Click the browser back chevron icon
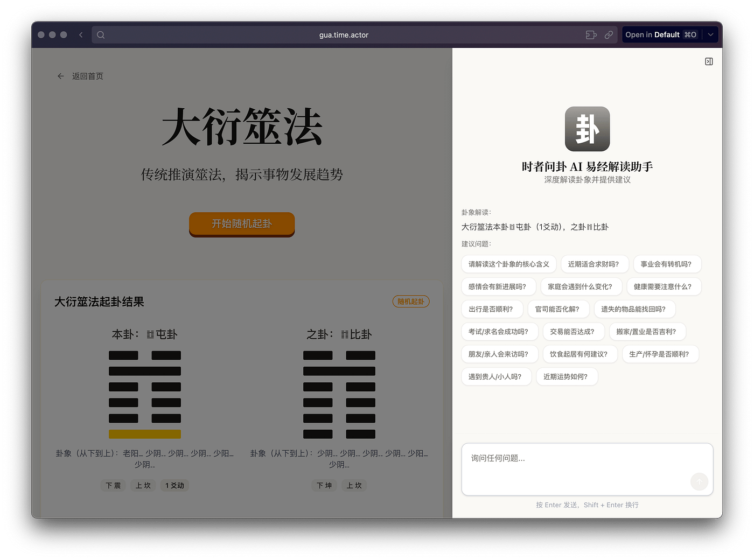The image size is (754, 560). (81, 35)
